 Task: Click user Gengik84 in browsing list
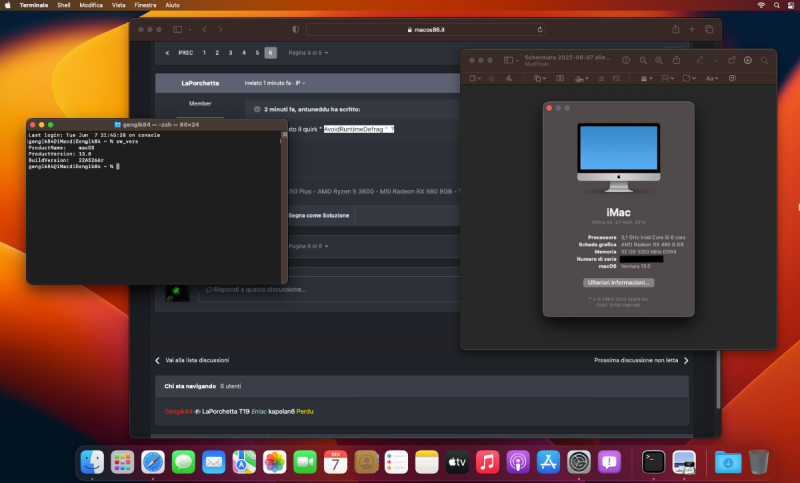click(178, 412)
